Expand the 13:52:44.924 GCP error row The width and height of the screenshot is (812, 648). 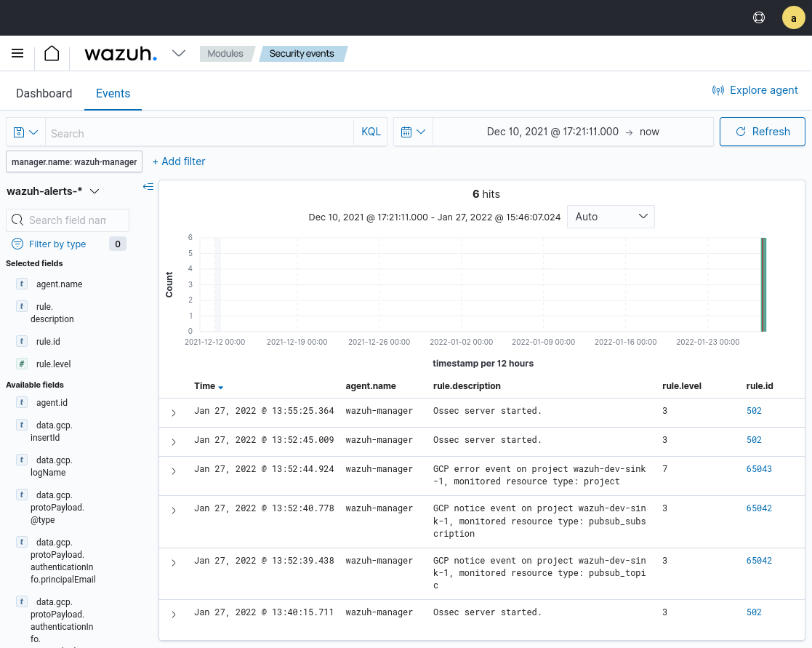174,471
